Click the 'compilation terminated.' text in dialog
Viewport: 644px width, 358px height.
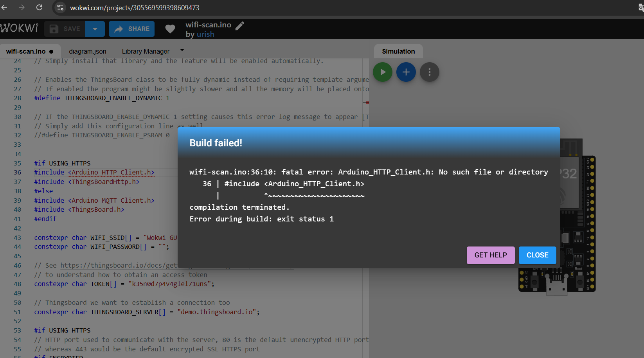point(239,207)
